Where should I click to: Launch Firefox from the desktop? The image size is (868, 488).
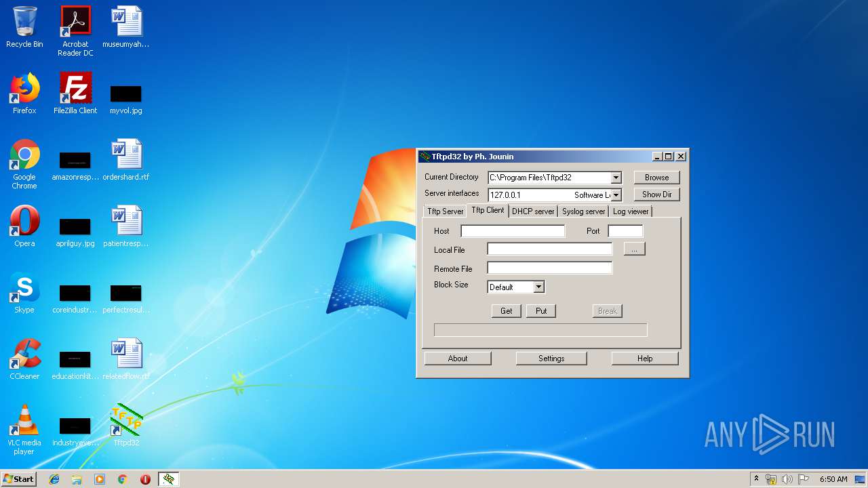[24, 94]
